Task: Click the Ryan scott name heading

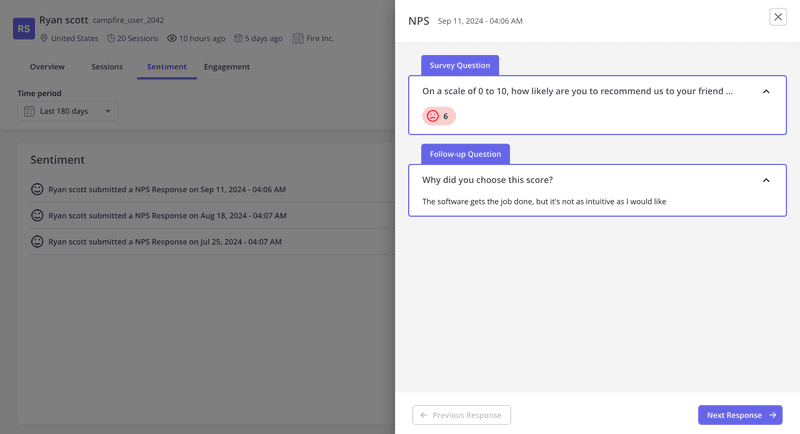Action: point(64,20)
